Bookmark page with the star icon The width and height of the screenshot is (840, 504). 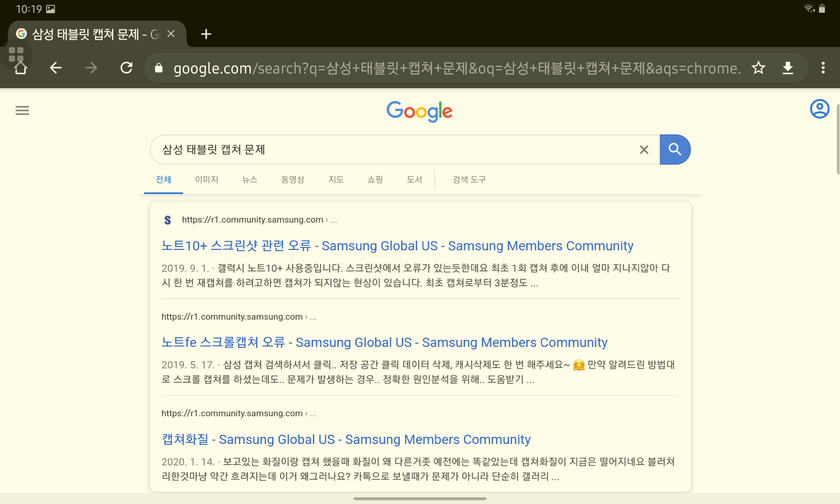point(758,68)
